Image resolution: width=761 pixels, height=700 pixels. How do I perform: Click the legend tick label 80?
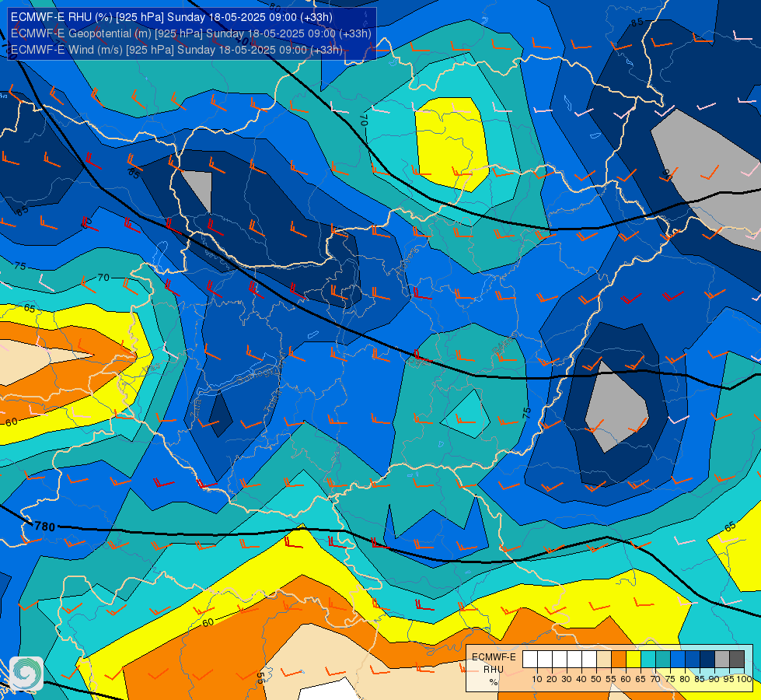point(685,679)
